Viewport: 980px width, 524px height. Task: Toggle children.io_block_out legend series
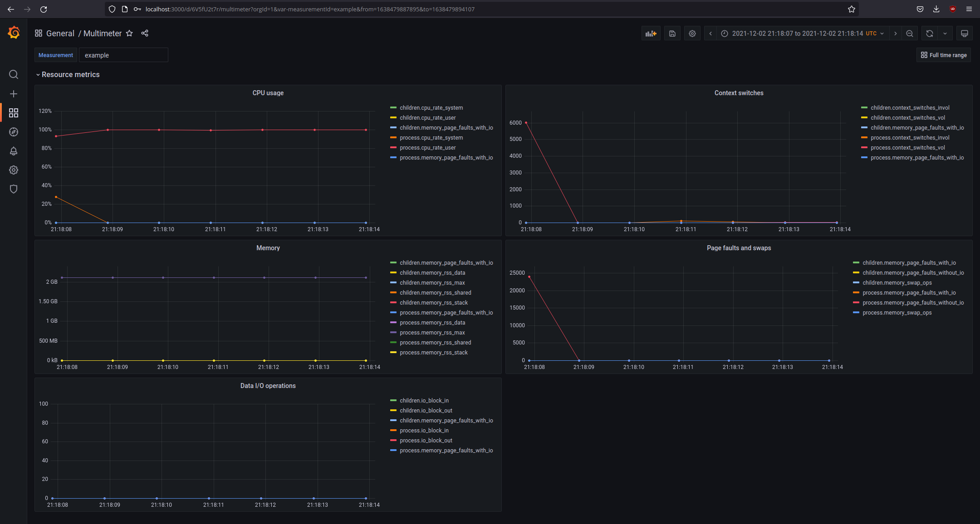(x=426, y=411)
